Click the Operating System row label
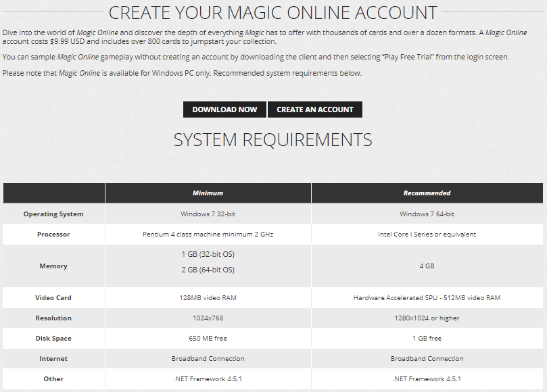The height and width of the screenshot is (392, 547). [x=53, y=214]
